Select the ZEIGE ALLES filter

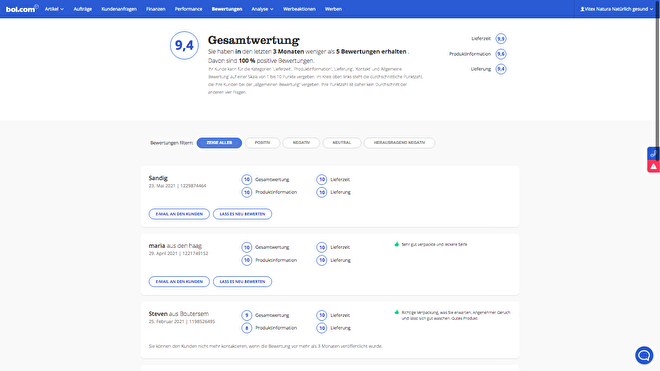pyautogui.click(x=219, y=143)
